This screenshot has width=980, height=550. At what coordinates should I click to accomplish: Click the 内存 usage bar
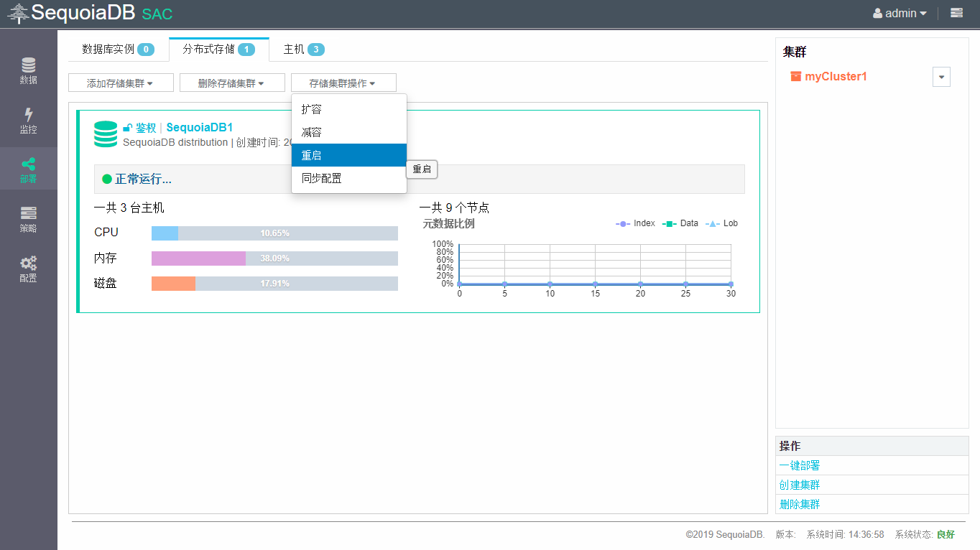pos(274,258)
